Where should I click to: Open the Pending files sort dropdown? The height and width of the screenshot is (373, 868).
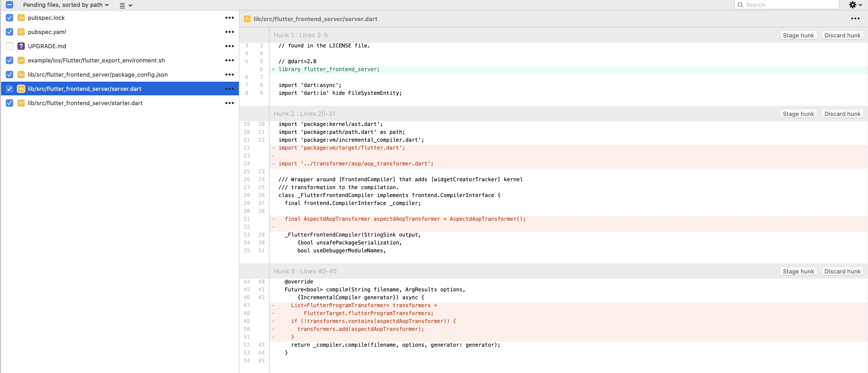pyautogui.click(x=66, y=5)
